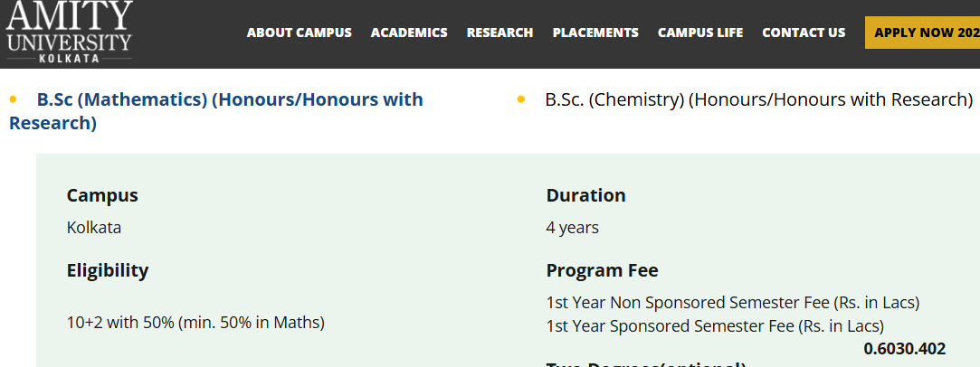Viewport: 980px width, 367px height.
Task: Click the yellow bullet beside B.Sc Mathematics
Action: pyautogui.click(x=14, y=99)
